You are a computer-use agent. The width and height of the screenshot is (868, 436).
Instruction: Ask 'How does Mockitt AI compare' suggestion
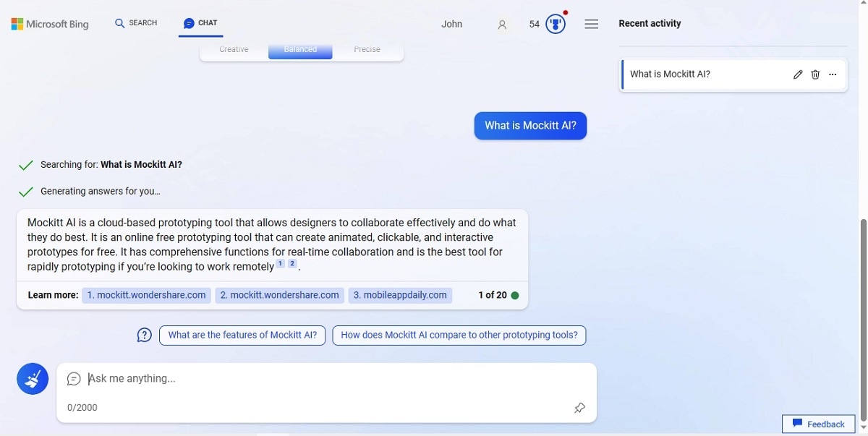[x=459, y=335]
